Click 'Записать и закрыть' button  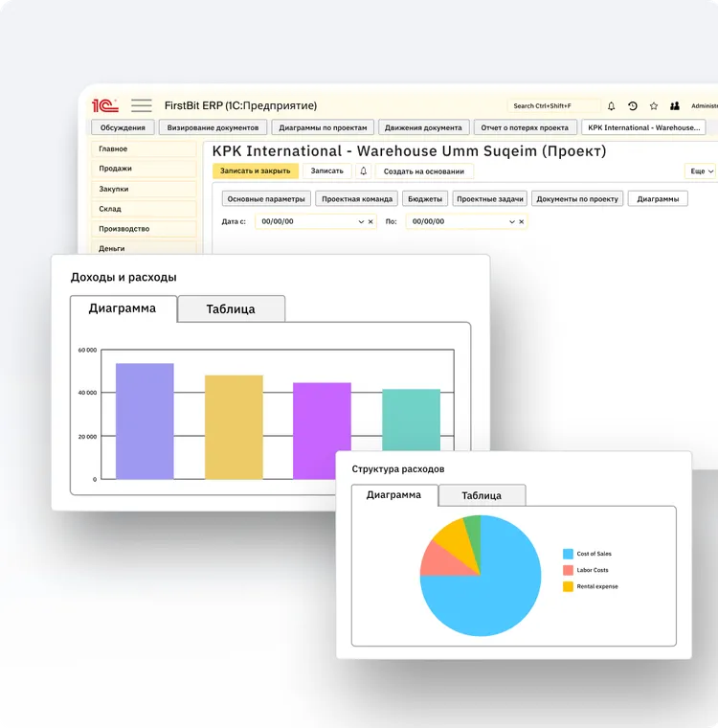256,171
